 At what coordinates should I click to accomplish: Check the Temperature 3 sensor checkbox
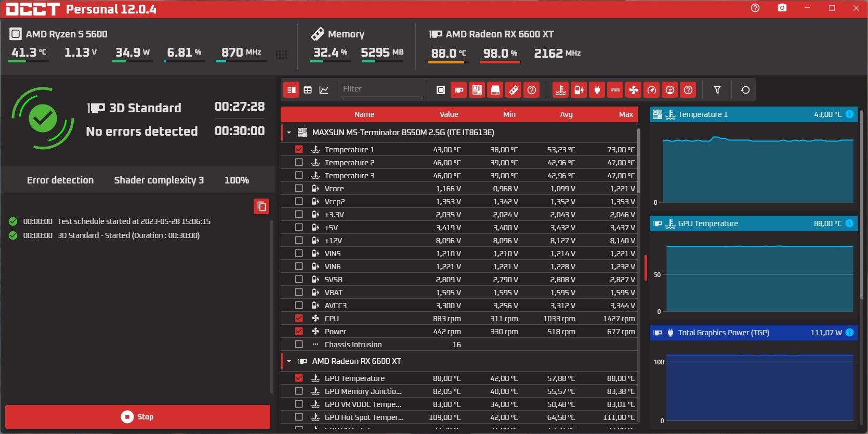click(x=299, y=175)
